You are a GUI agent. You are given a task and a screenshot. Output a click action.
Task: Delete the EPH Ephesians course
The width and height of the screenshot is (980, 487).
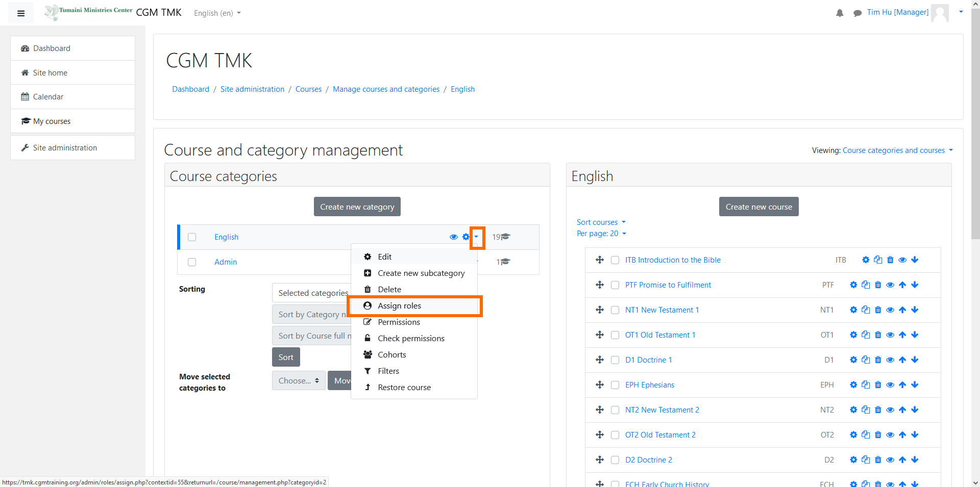pyautogui.click(x=878, y=385)
